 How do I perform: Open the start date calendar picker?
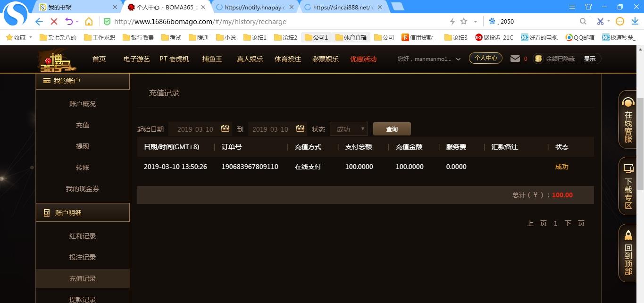click(x=225, y=128)
